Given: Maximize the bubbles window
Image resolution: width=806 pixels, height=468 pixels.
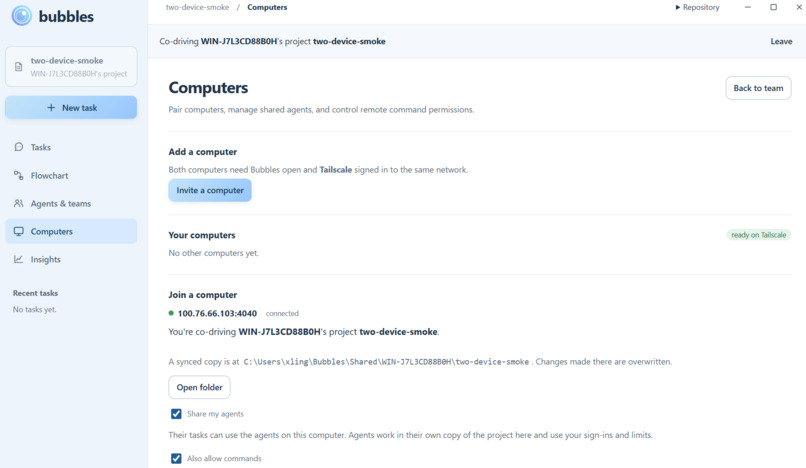Looking at the screenshot, I should point(773,7).
